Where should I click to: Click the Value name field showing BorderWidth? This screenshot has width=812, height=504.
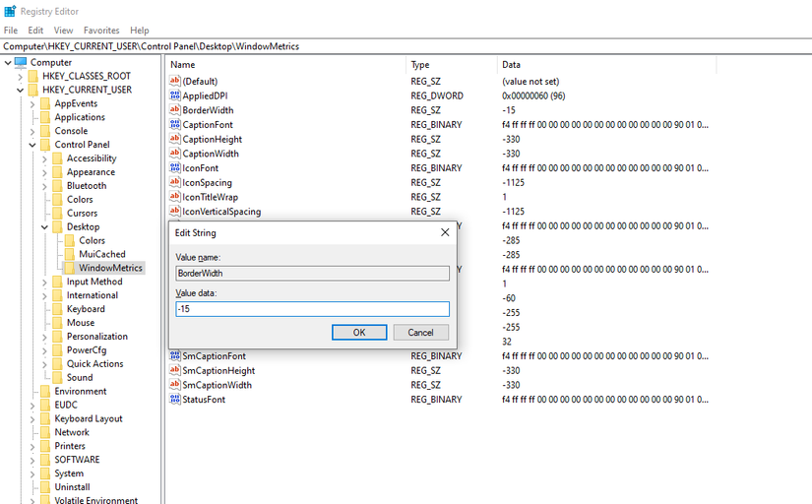312,273
